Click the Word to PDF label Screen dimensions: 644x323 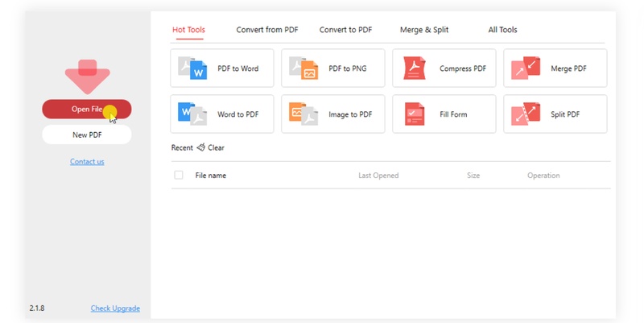point(238,114)
